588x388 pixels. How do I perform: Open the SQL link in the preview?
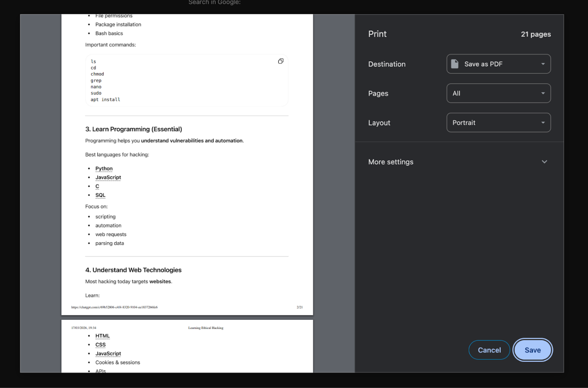pyautogui.click(x=100, y=195)
